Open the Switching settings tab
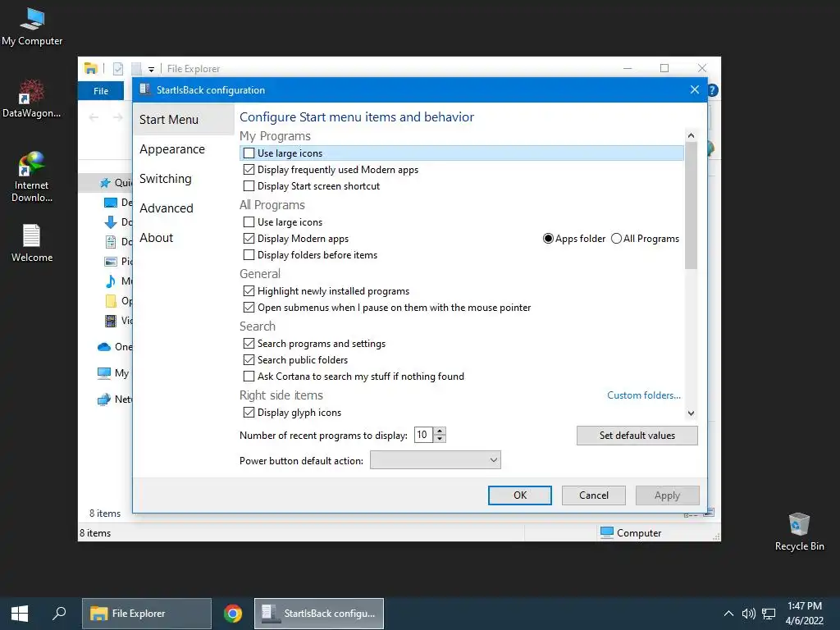840x630 pixels. point(165,178)
